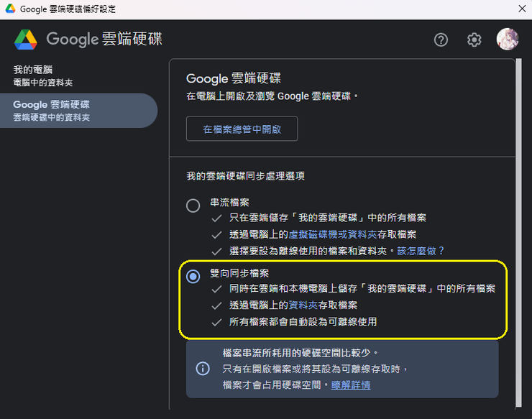Click the 在檔案總管中開啟 button
This screenshot has height=419, width=532.
pos(242,129)
